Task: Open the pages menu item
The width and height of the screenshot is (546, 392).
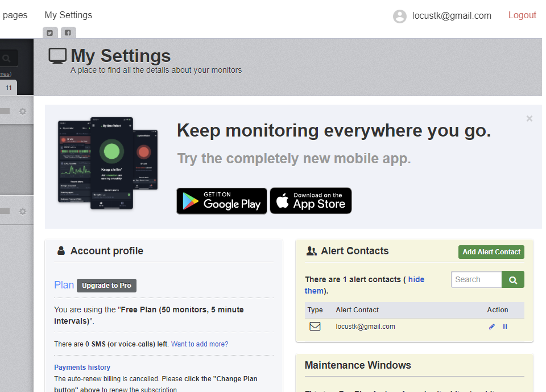Action: click(x=15, y=15)
